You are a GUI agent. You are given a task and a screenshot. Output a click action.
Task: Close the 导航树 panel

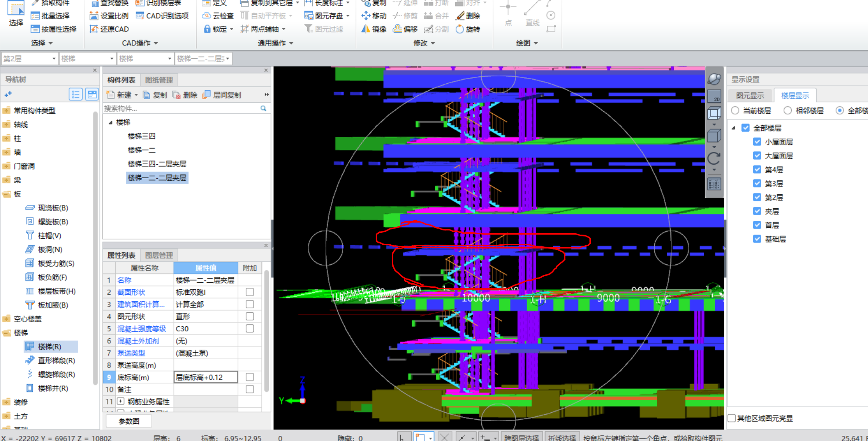pyautogui.click(x=95, y=70)
